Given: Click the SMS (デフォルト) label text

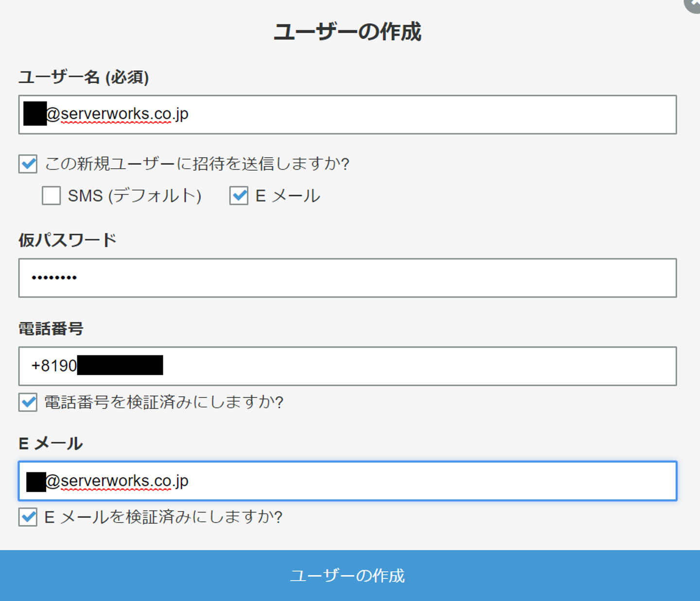Looking at the screenshot, I should click(134, 196).
